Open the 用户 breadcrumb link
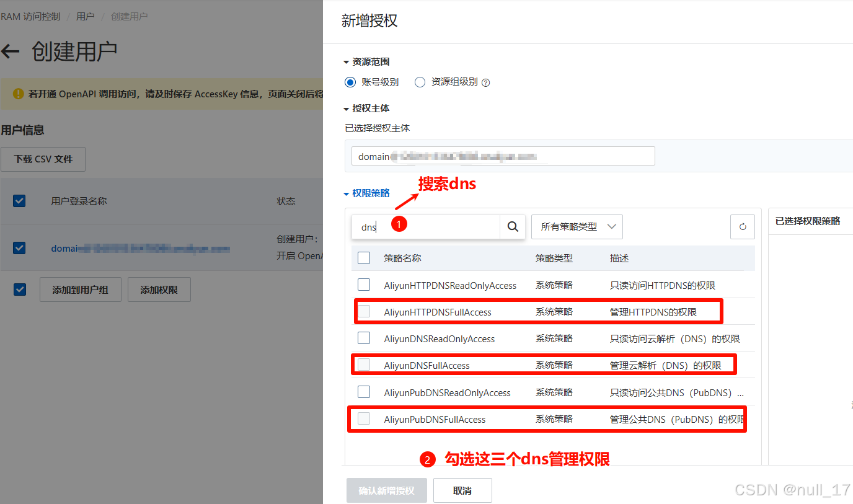Screen dimensions: 853x504 [85, 16]
